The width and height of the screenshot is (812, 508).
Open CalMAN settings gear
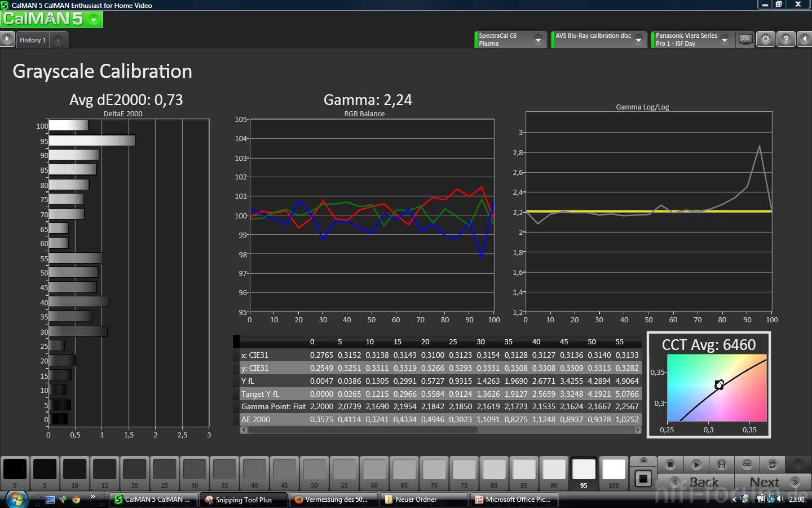(765, 40)
